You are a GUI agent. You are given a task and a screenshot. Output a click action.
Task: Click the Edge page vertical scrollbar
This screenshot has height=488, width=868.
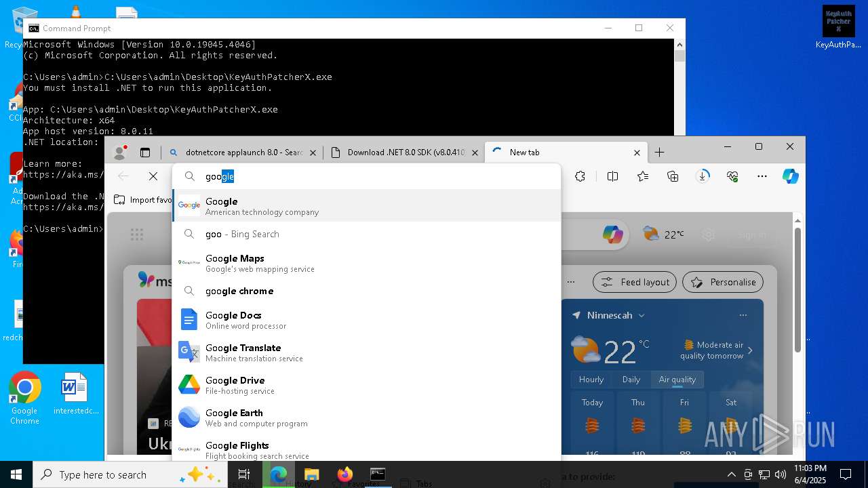(x=797, y=290)
